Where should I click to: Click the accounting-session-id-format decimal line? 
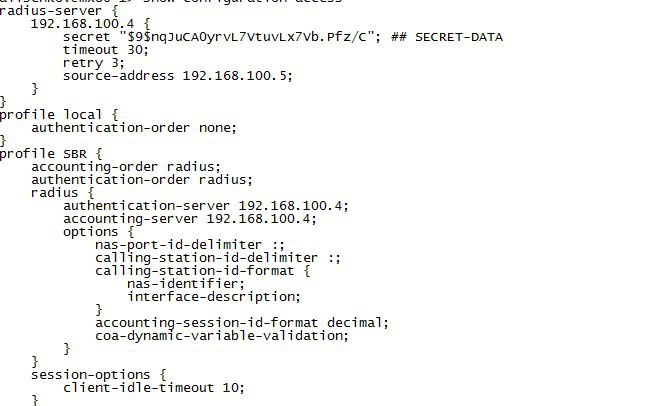(x=242, y=323)
